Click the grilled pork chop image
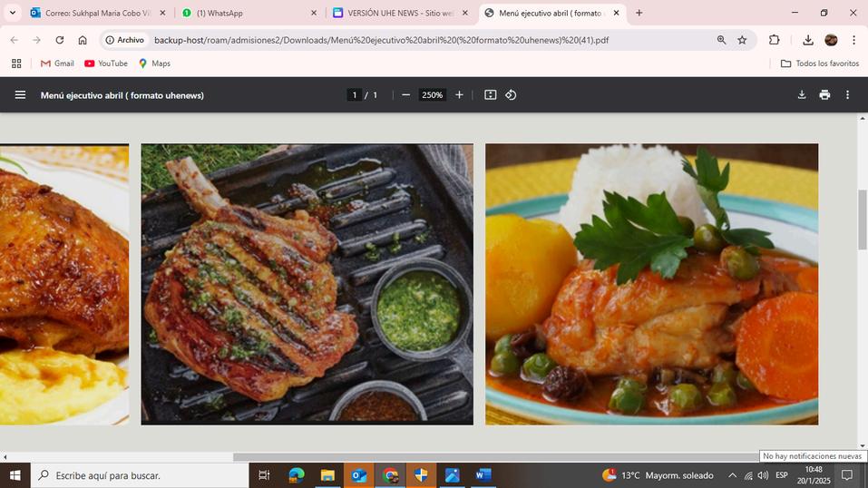868x488 pixels. coord(307,284)
